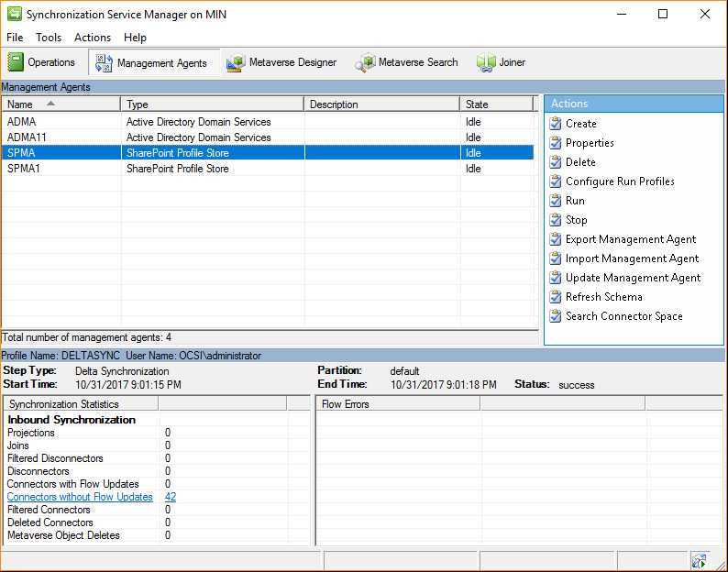The width and height of the screenshot is (728, 572).
Task: Click the Refresh Schema icon
Action: pos(556,297)
